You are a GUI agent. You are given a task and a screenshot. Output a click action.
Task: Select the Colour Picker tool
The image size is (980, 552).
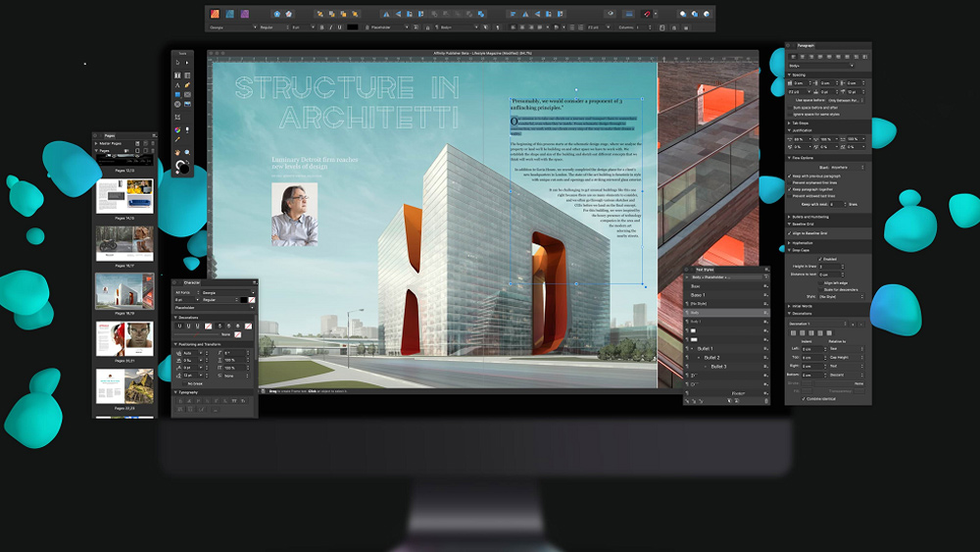[x=177, y=139]
